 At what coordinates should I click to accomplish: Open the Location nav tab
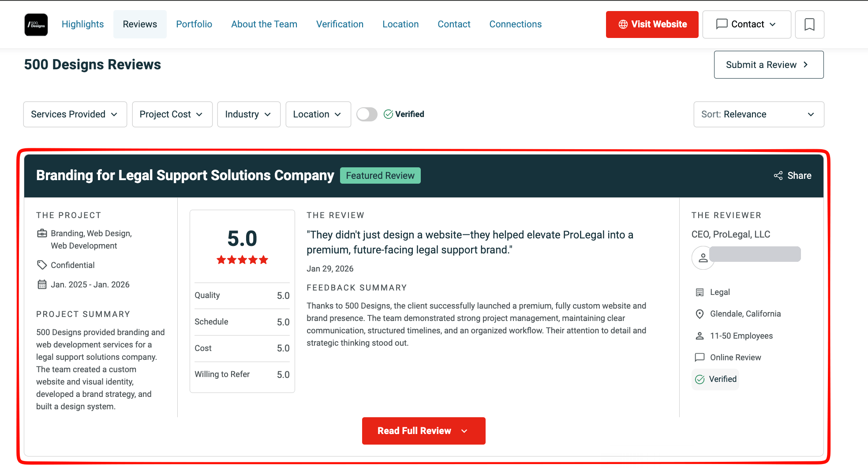pyautogui.click(x=400, y=24)
